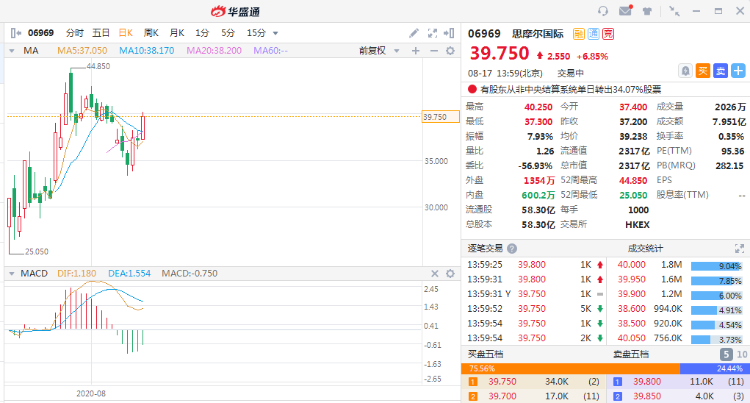Collapse the left sidebar panel icon
750x403 pixels.
pyautogui.click(x=12, y=32)
